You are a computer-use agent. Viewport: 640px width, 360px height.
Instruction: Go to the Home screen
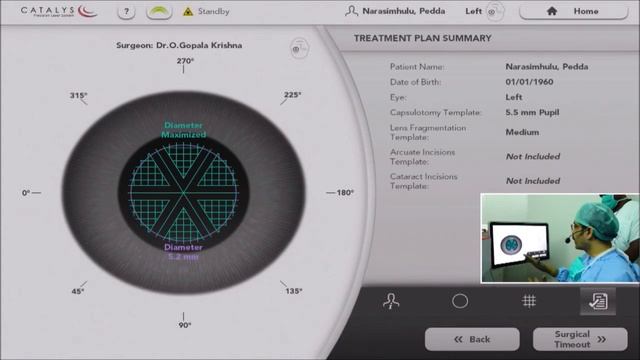click(573, 11)
